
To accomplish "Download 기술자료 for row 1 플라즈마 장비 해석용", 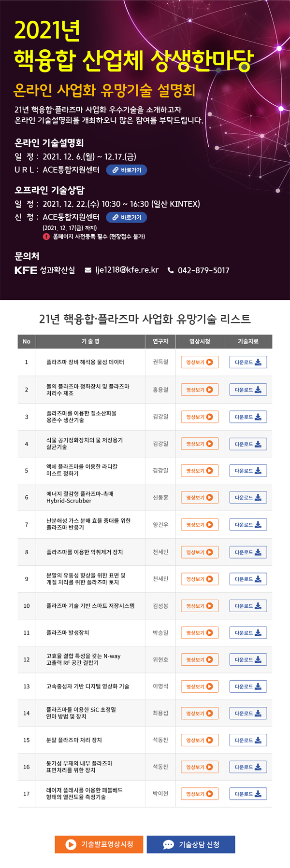I will point(248,362).
